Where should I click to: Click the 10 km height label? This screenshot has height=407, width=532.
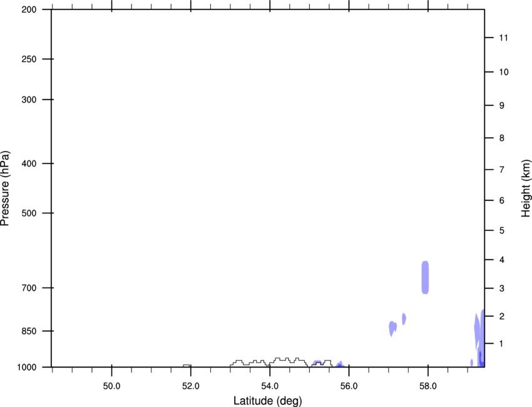click(x=504, y=72)
